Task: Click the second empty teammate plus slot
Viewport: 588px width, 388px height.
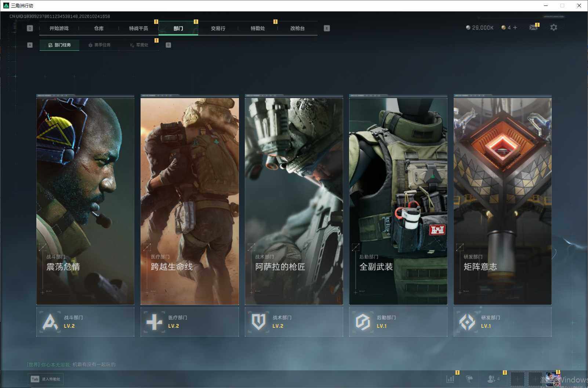Action: point(535,379)
